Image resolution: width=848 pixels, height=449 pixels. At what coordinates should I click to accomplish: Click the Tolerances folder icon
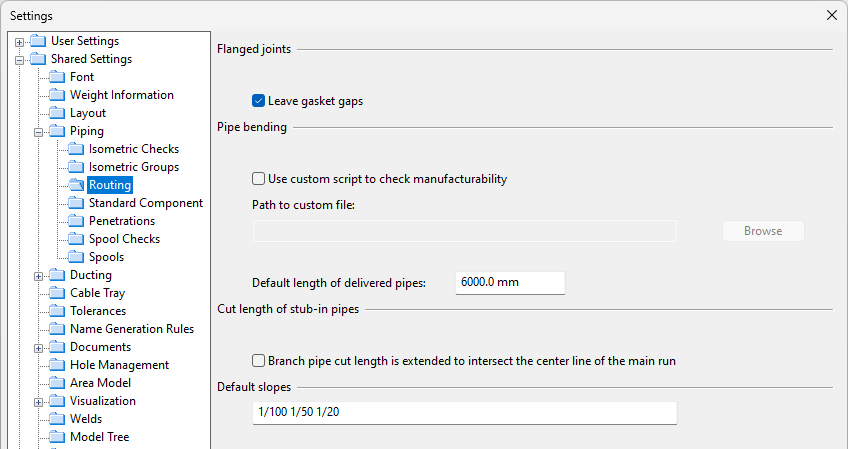point(57,311)
